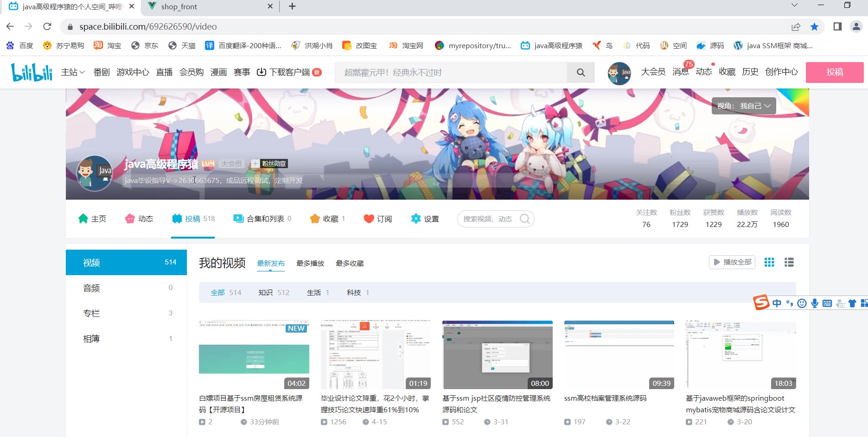This screenshot has width=868, height=441.
Task: Click the main bilibili search input
Action: (451, 72)
